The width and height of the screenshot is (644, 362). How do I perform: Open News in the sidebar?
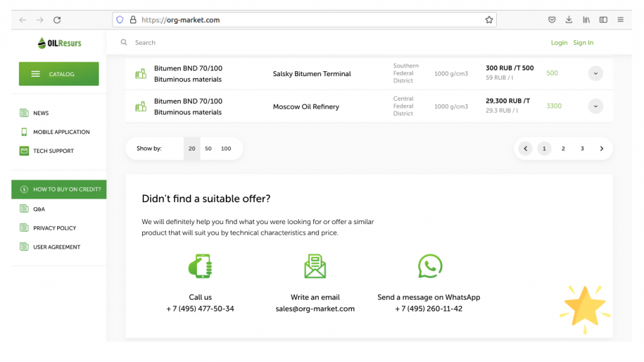41,113
